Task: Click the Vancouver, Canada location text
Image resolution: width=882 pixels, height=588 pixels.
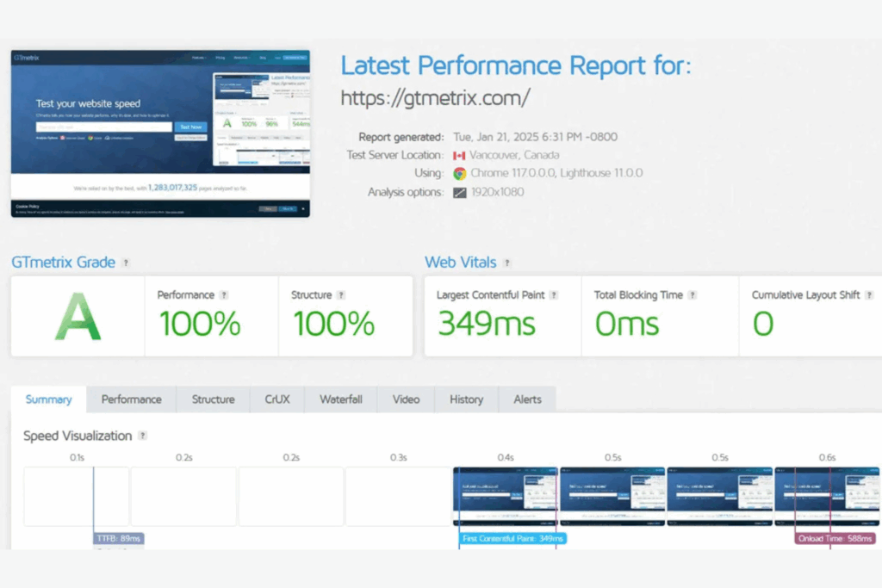Action: 514,155
